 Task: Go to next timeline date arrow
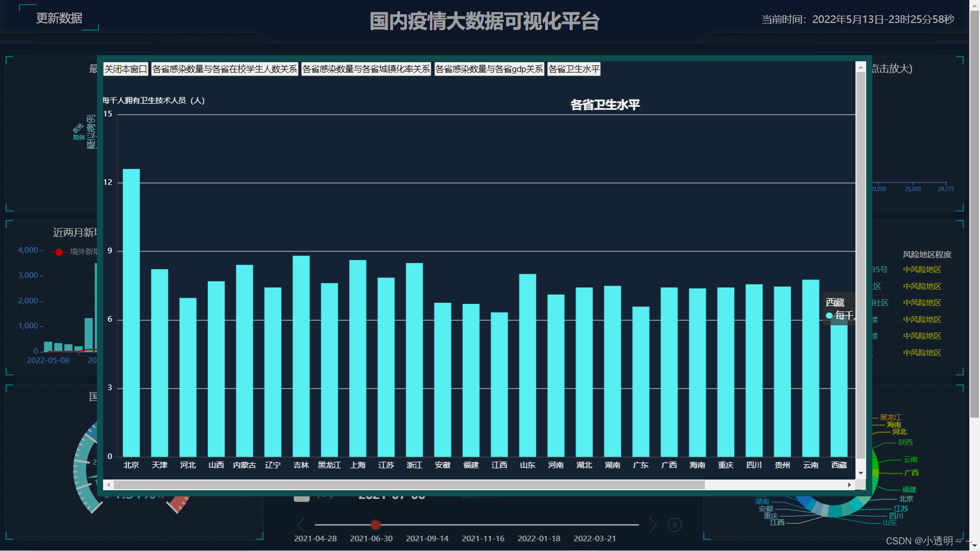653,525
